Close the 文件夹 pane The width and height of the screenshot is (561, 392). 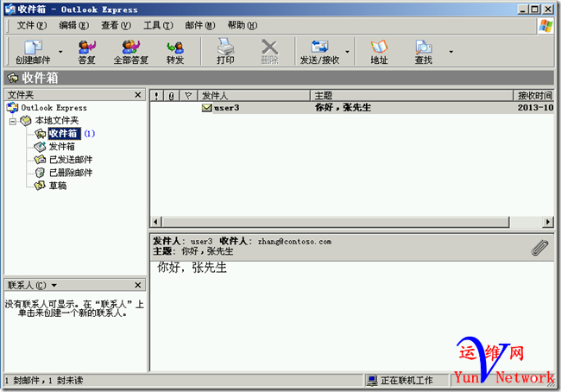click(x=138, y=94)
